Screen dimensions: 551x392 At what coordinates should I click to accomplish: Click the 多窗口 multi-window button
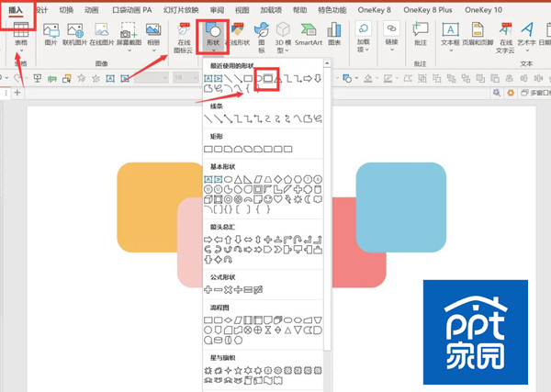(535, 93)
